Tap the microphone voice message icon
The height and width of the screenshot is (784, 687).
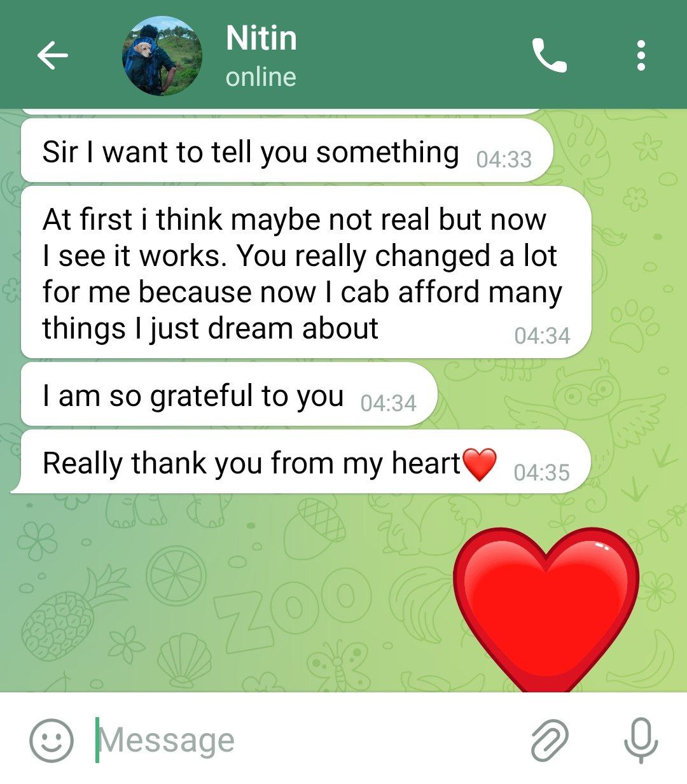pos(641,741)
